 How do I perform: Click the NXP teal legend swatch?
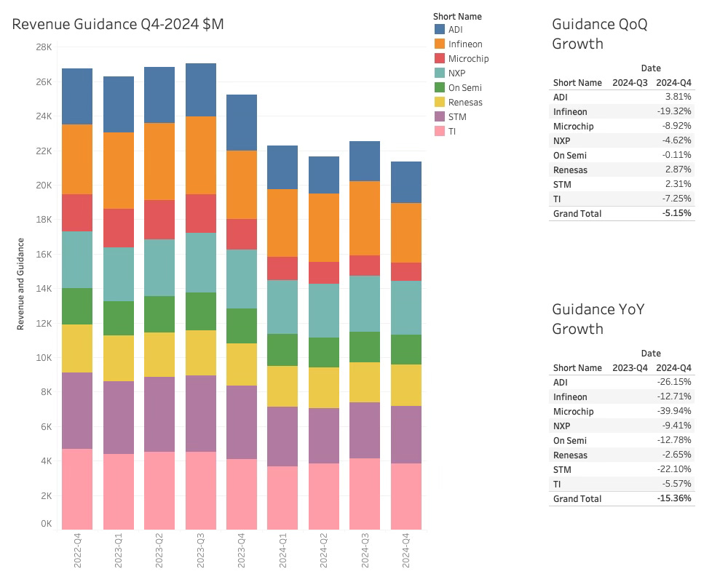click(x=440, y=73)
